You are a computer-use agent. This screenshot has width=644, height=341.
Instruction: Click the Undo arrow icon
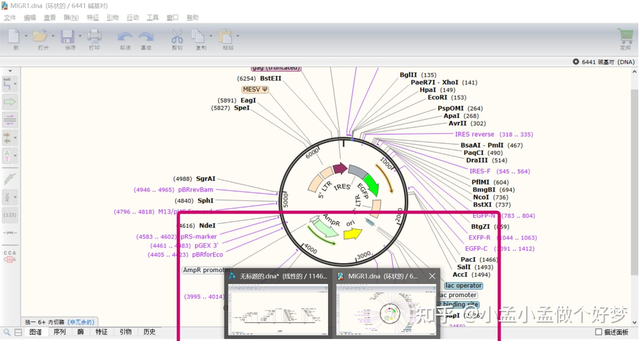(125, 36)
